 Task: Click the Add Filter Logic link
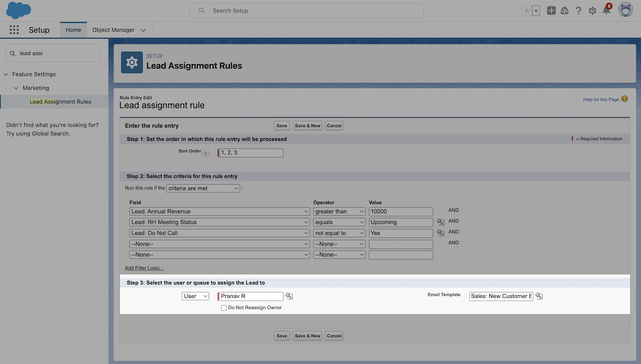point(144,267)
